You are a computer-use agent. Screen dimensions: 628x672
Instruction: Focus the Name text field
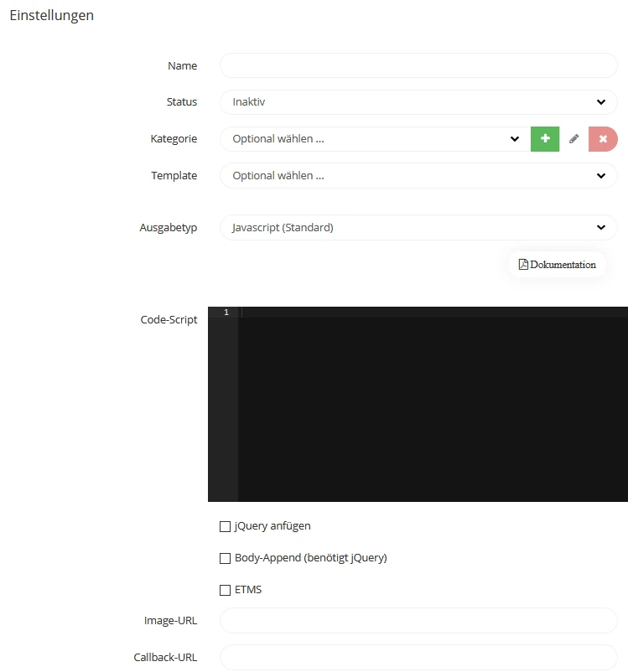coord(418,65)
